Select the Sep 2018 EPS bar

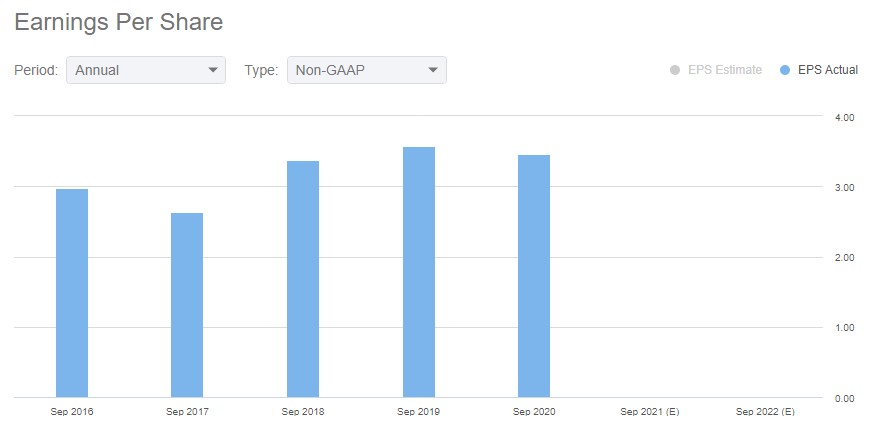[x=303, y=279]
